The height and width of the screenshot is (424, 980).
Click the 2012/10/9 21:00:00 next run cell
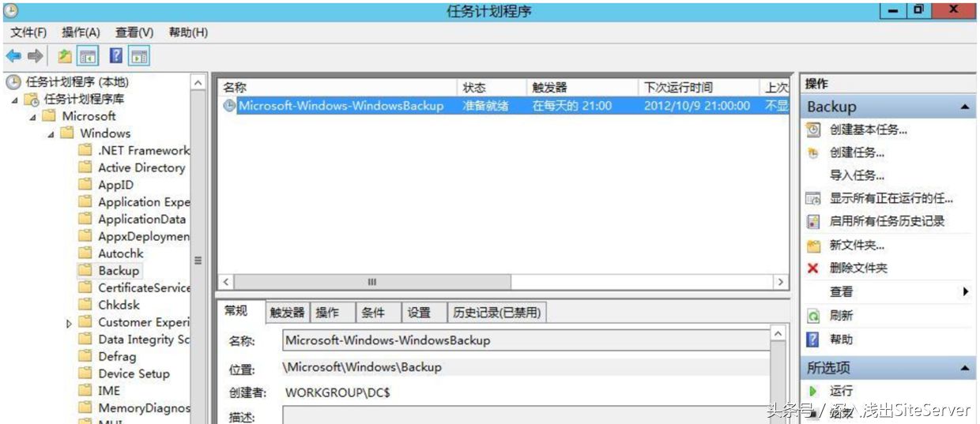pyautogui.click(x=697, y=106)
